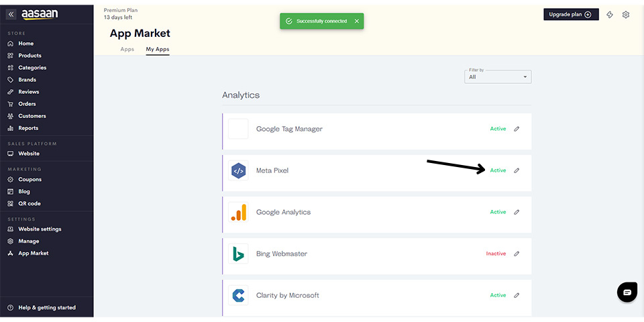Edit Google Analytics with pencil icon
The height and width of the screenshot is (322, 644).
pyautogui.click(x=517, y=213)
